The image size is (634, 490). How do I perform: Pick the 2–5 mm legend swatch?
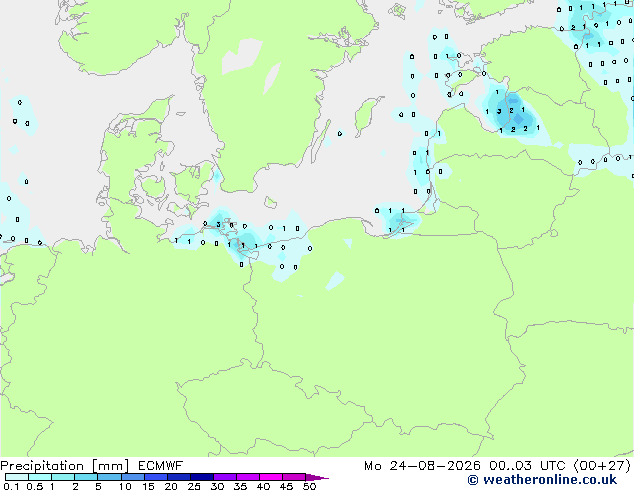(86, 477)
